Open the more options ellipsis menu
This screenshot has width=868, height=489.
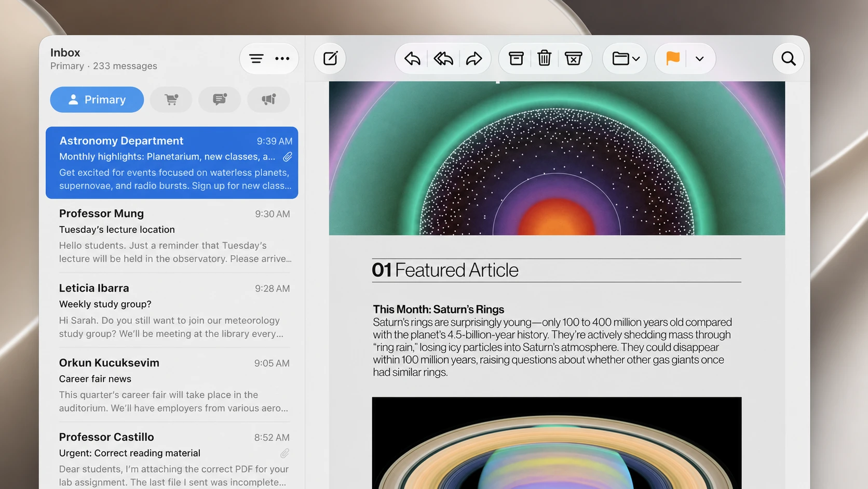point(282,59)
